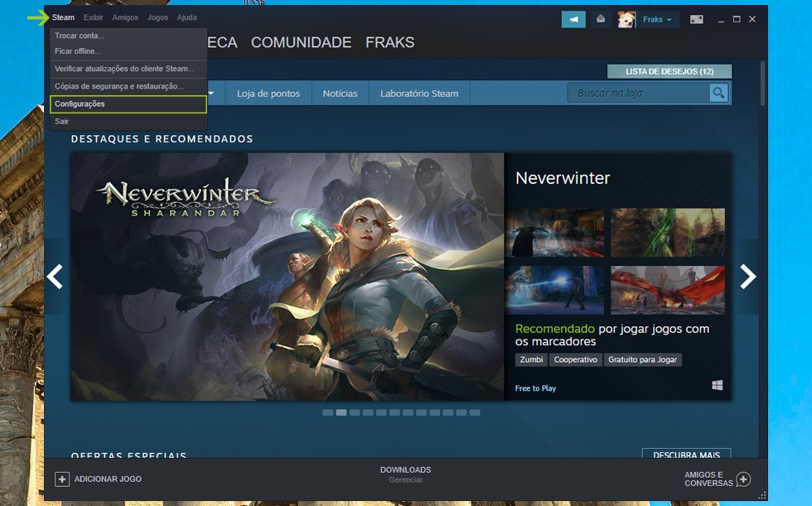812x506 pixels.
Task: Choose Ficar offline from Steam menu
Action: click(78, 51)
